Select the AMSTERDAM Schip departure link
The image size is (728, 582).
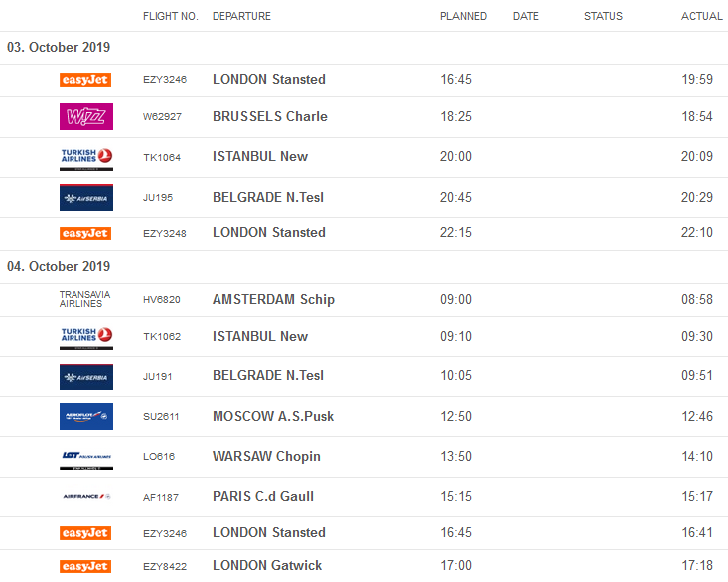[273, 300]
